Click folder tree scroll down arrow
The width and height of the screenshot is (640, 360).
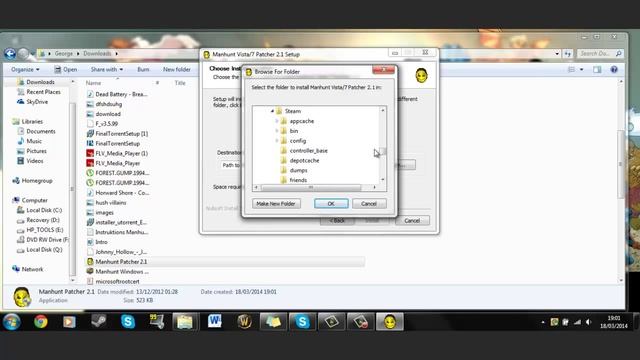[383, 180]
